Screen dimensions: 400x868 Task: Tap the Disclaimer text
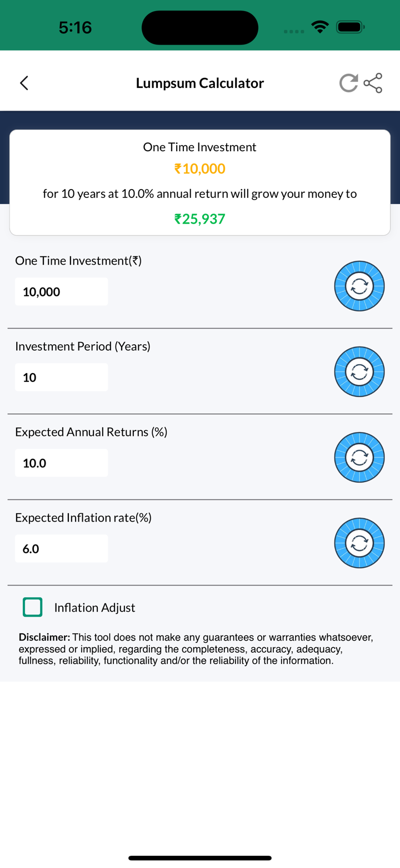click(x=196, y=649)
